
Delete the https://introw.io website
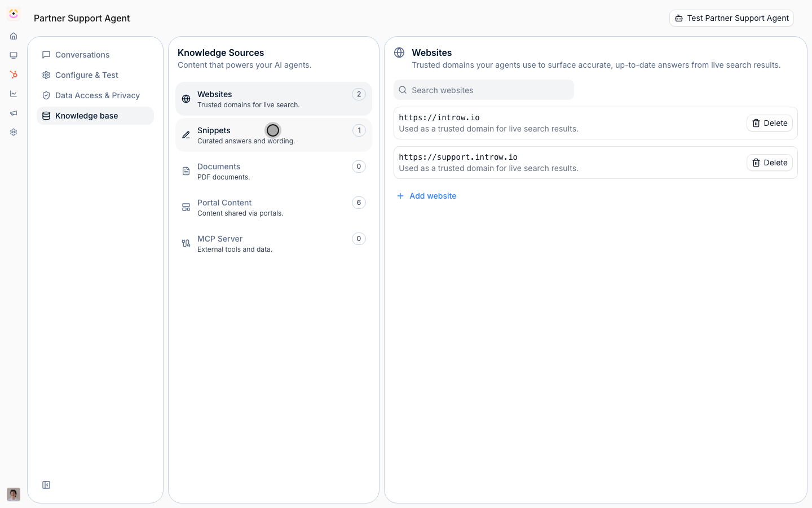coord(770,123)
